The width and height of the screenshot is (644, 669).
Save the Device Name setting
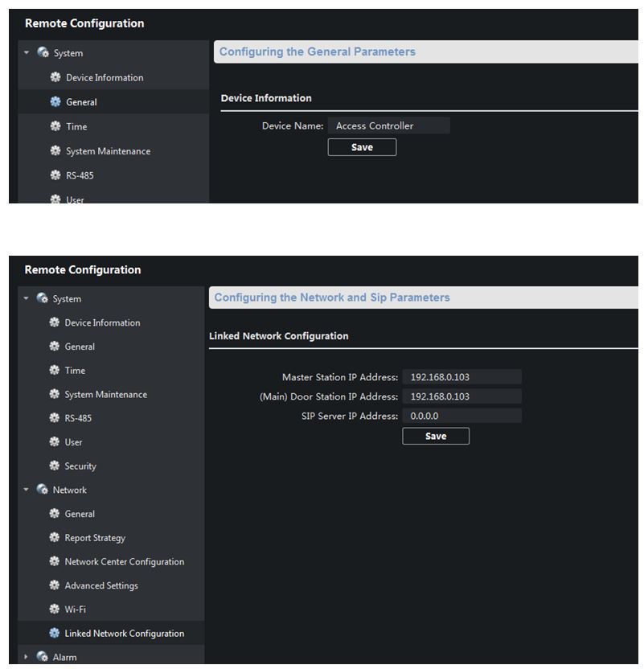pyautogui.click(x=362, y=147)
